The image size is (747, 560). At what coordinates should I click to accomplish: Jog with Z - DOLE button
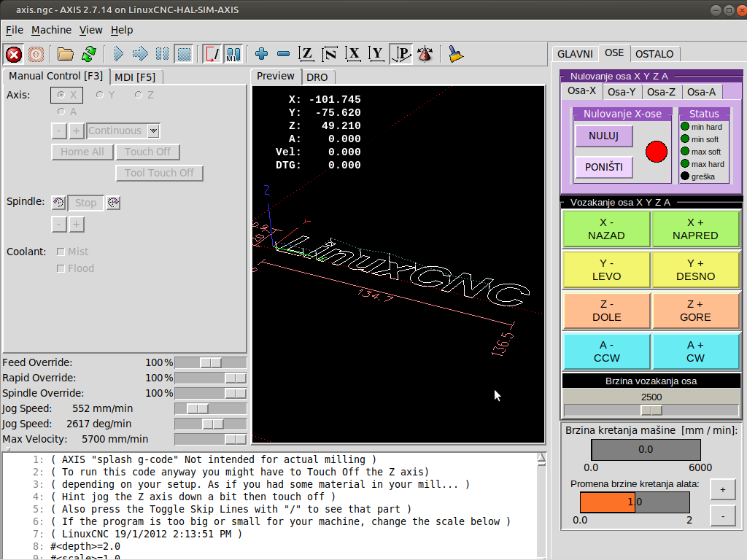click(606, 311)
